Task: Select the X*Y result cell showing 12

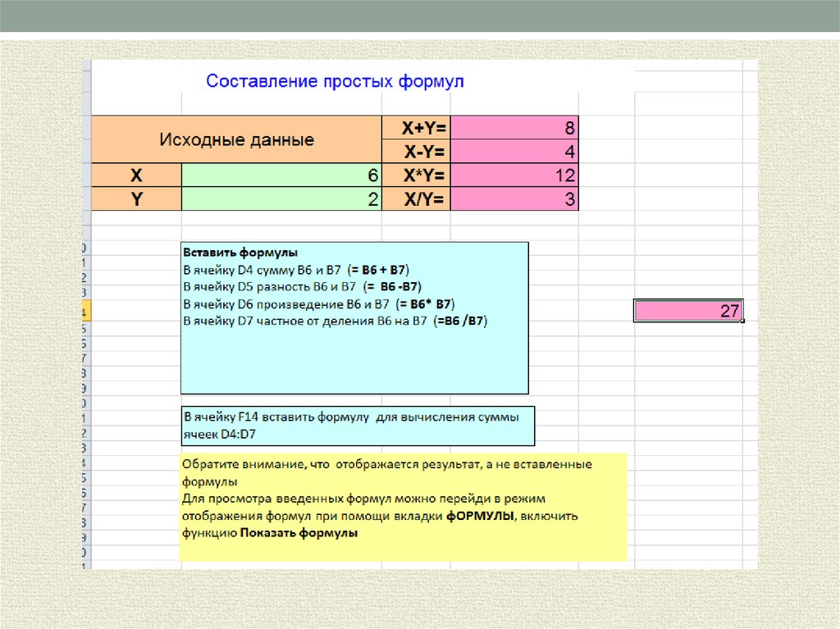Action: [514, 175]
